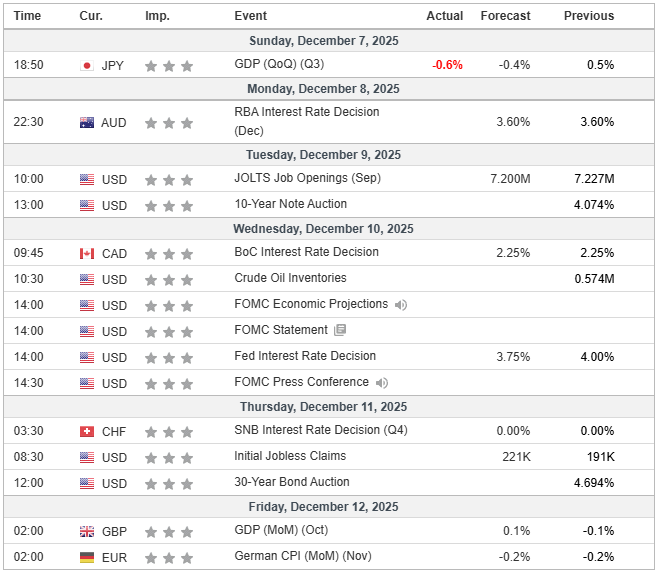Open the 30-Year Bond Auction event
This screenshot has height=573, width=658.
tap(292, 482)
